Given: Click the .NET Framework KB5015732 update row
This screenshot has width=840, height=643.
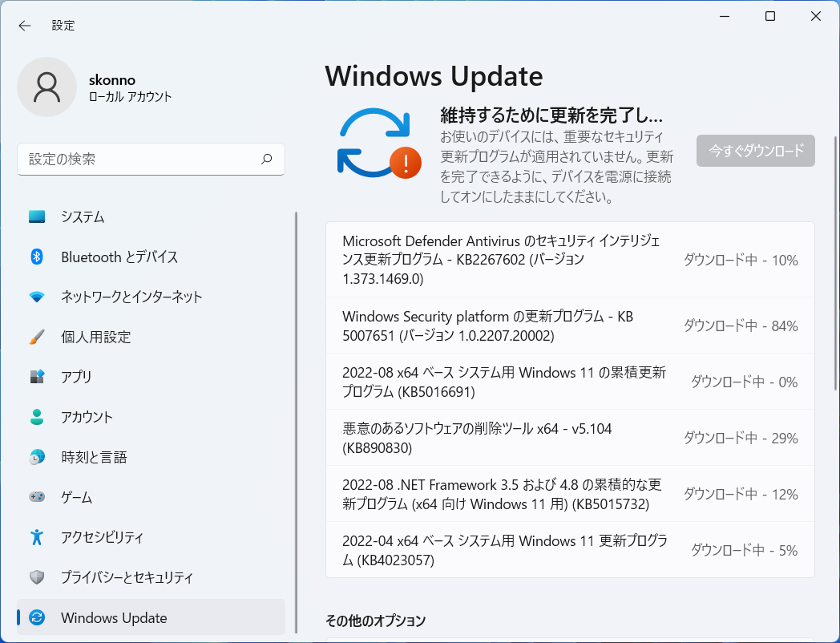Looking at the screenshot, I should coord(570,494).
